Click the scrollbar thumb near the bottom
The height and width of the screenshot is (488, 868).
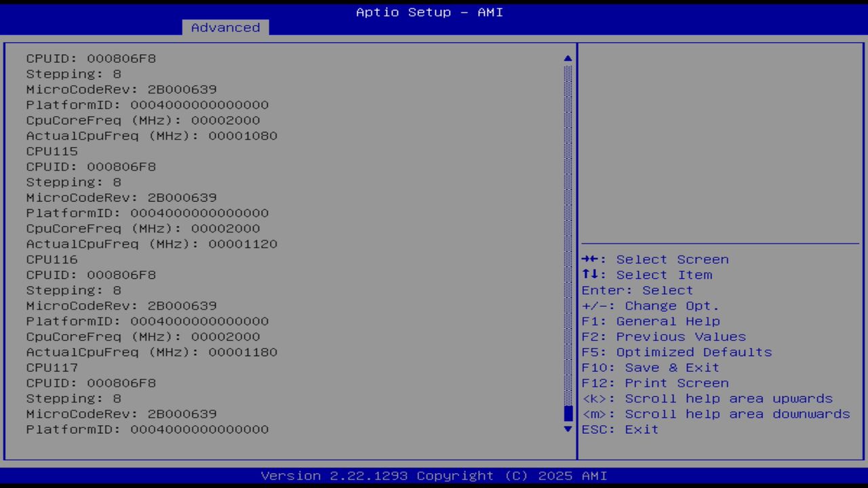click(567, 413)
